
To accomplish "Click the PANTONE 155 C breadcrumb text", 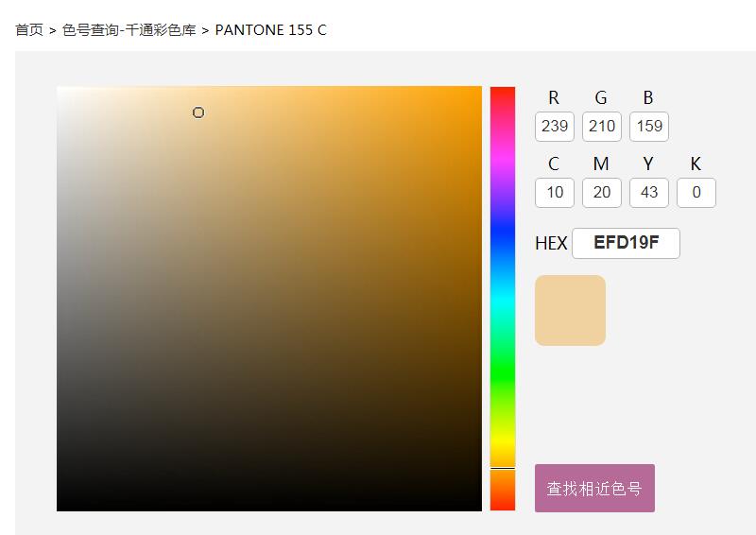I will (270, 30).
